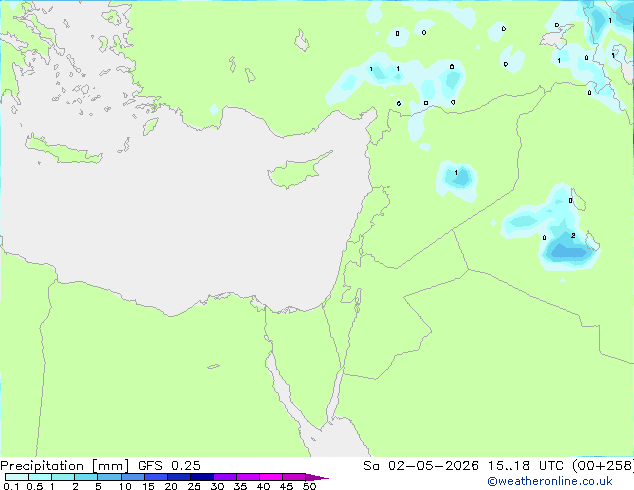
Task: Select the 45–50 mm legend color swatch
Action: (x=294, y=477)
